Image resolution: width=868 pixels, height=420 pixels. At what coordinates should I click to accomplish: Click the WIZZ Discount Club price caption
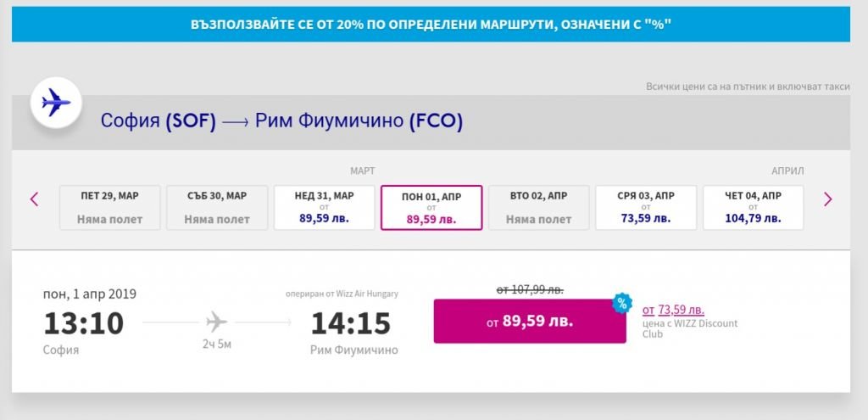coord(690,328)
